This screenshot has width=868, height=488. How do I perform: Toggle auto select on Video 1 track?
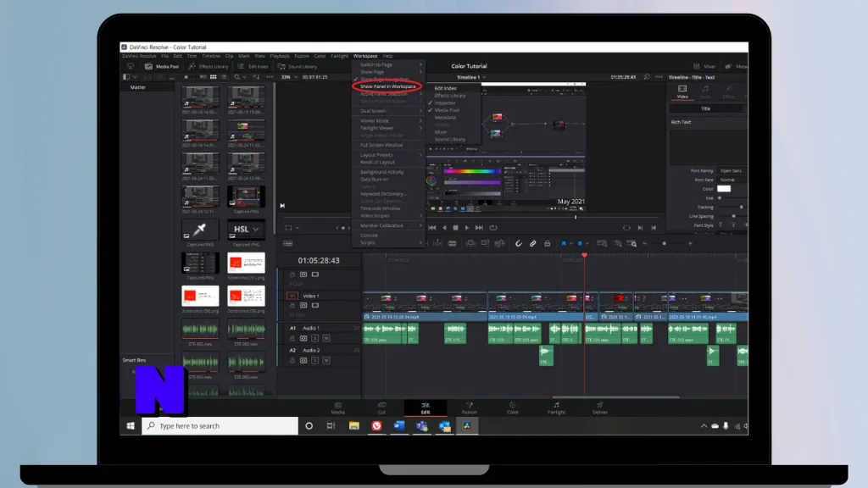tap(303, 305)
